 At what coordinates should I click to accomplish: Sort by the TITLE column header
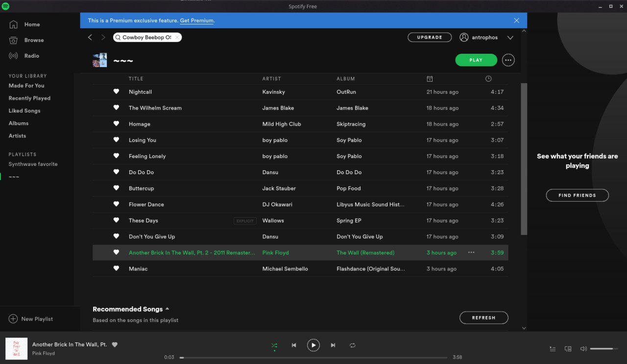(136, 79)
